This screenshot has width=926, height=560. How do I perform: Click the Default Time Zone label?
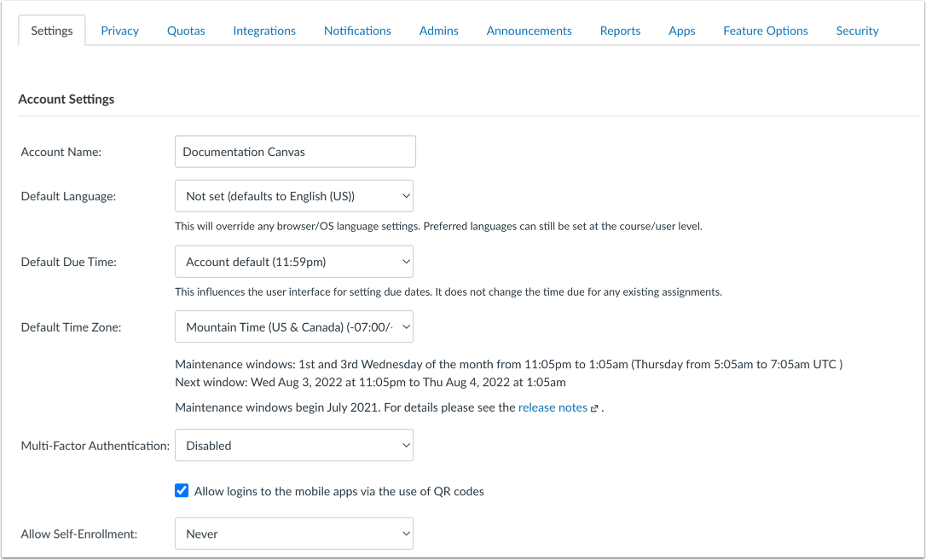pyautogui.click(x=71, y=327)
